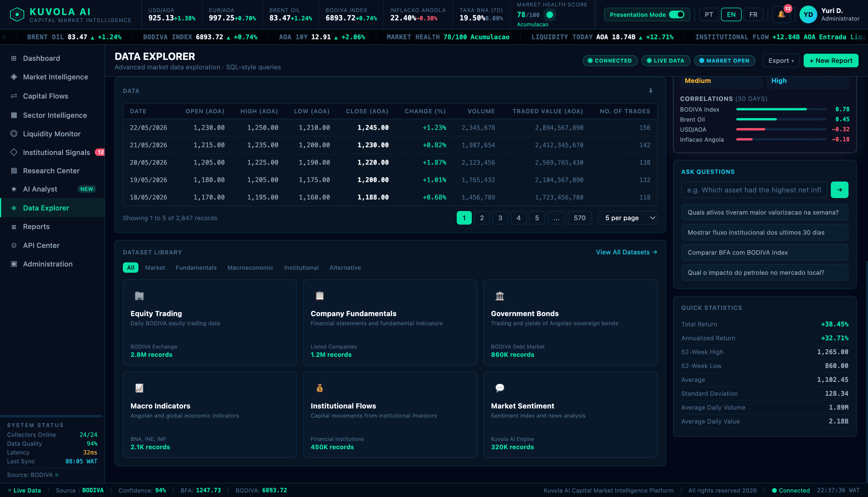Go to page 3 of records
This screenshot has width=868, height=497.
point(500,218)
